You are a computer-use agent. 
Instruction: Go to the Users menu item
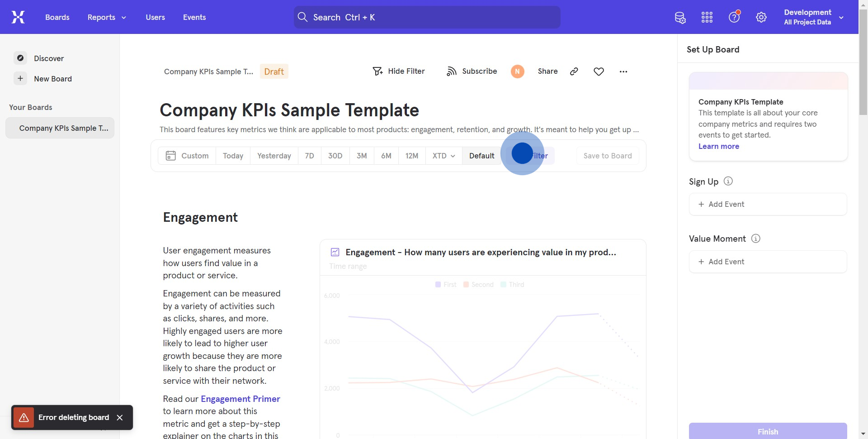click(x=155, y=17)
